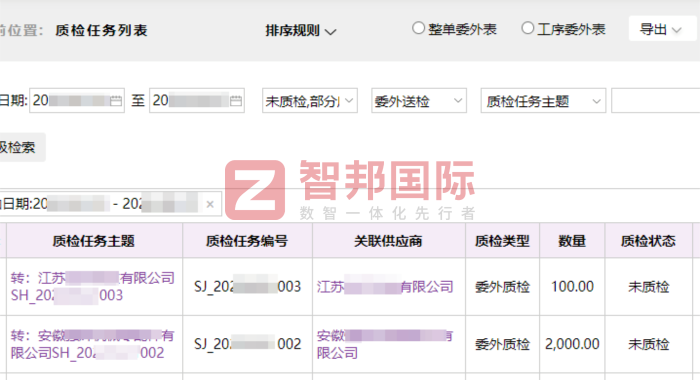Screen dimensions: 700x381
Task: Click the 100.00 quantity cell
Action: pos(572,286)
